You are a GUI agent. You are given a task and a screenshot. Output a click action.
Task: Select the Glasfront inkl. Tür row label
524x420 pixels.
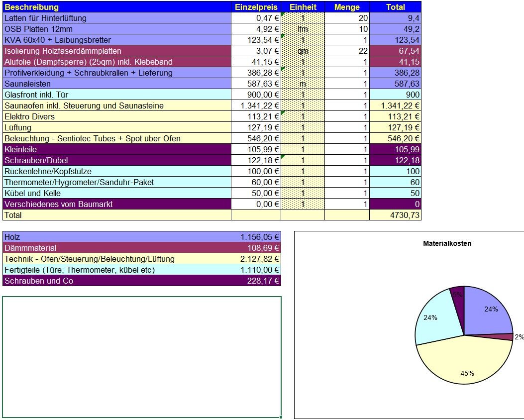click(x=117, y=95)
